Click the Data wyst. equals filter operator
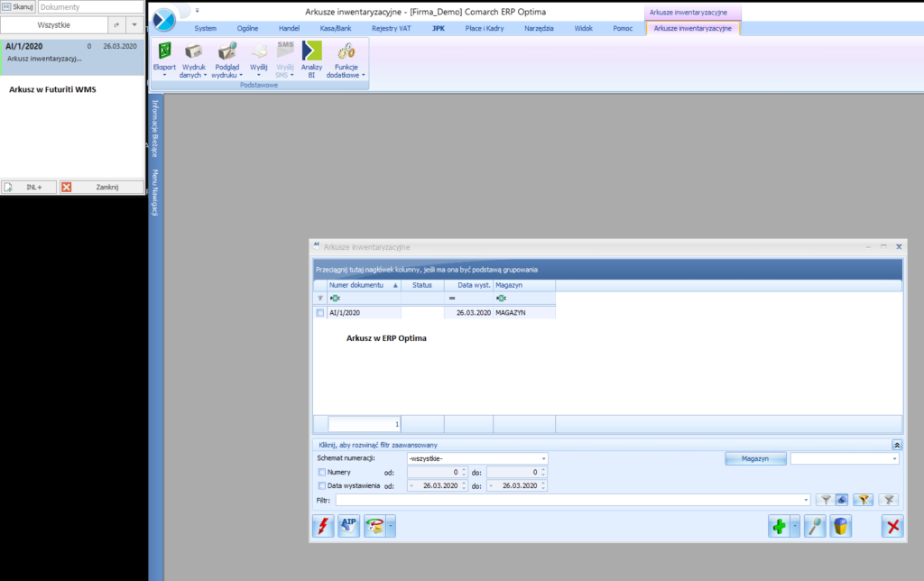This screenshot has height=581, width=924. click(x=452, y=298)
